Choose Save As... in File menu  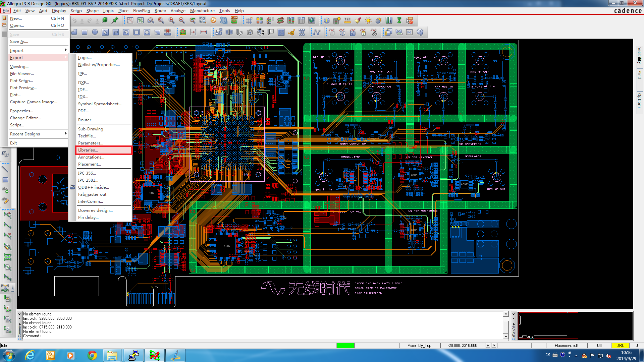tap(38, 42)
